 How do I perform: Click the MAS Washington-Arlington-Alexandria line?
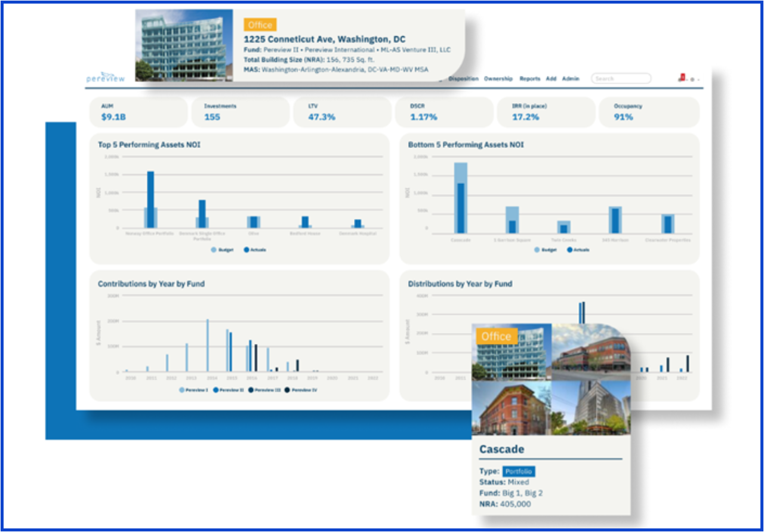336,69
